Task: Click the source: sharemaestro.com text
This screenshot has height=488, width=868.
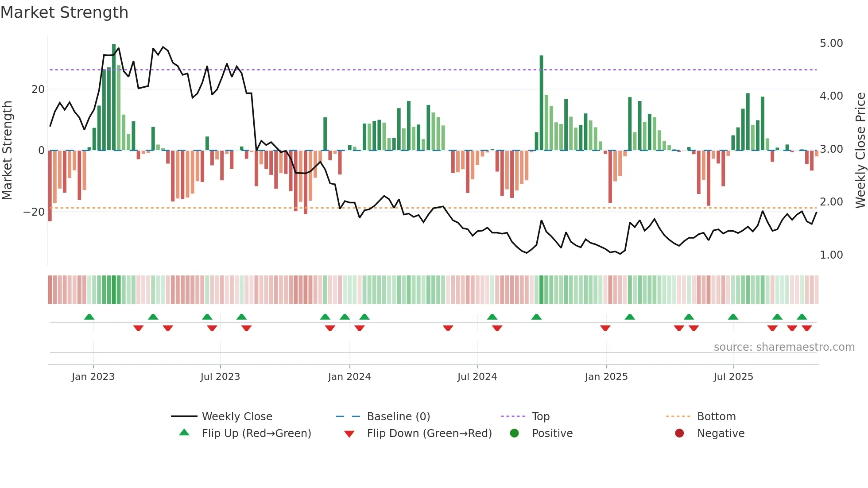Action: pos(784,347)
